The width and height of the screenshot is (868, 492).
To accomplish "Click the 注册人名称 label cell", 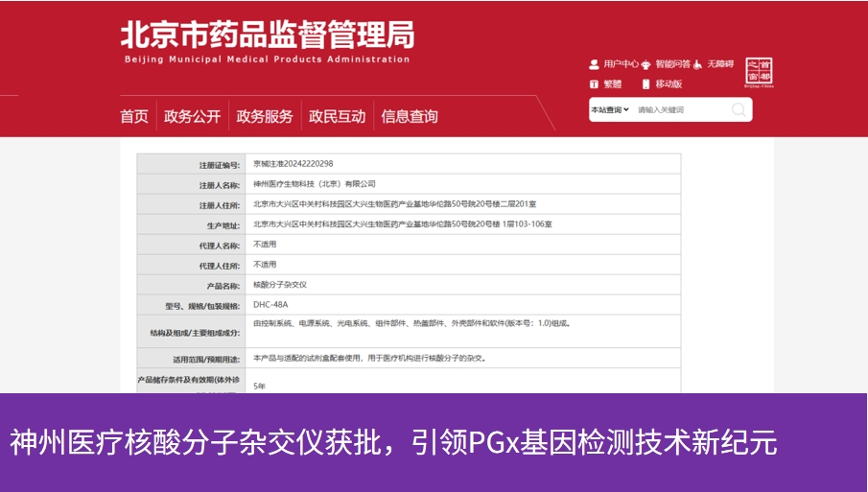I will click(x=191, y=184).
